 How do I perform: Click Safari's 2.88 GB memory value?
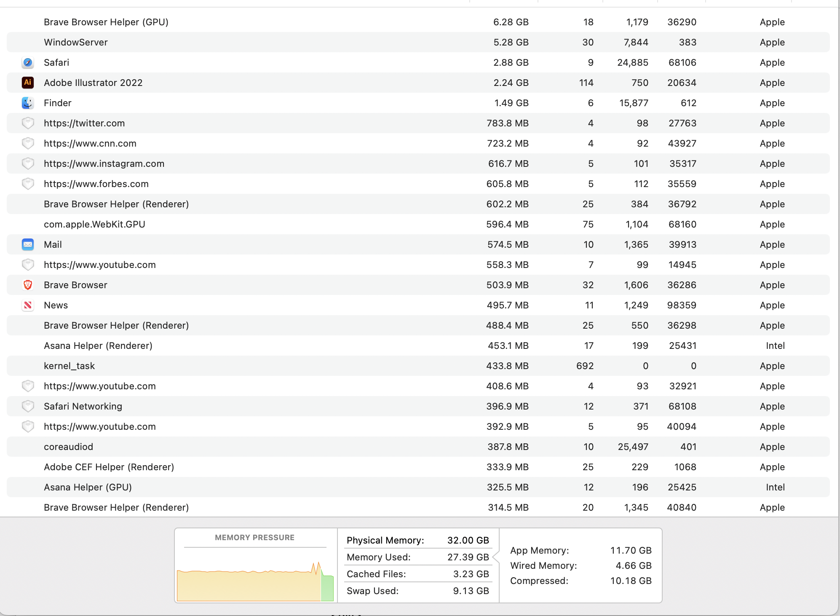click(x=511, y=62)
